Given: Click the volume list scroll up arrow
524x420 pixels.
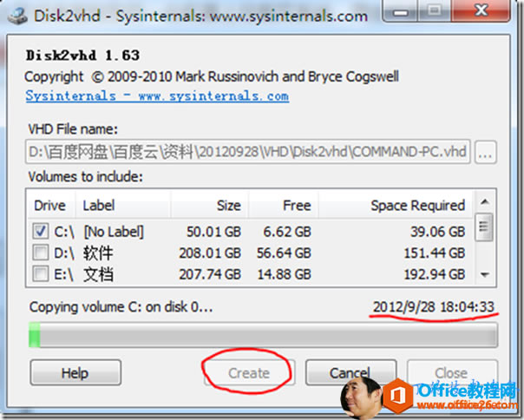Looking at the screenshot, I should click(485, 201).
